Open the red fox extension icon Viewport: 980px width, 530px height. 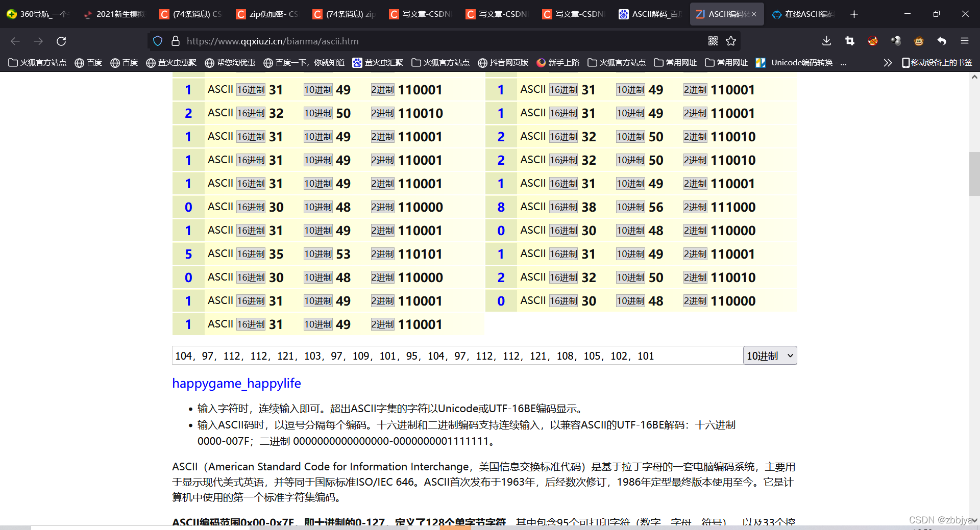(873, 41)
